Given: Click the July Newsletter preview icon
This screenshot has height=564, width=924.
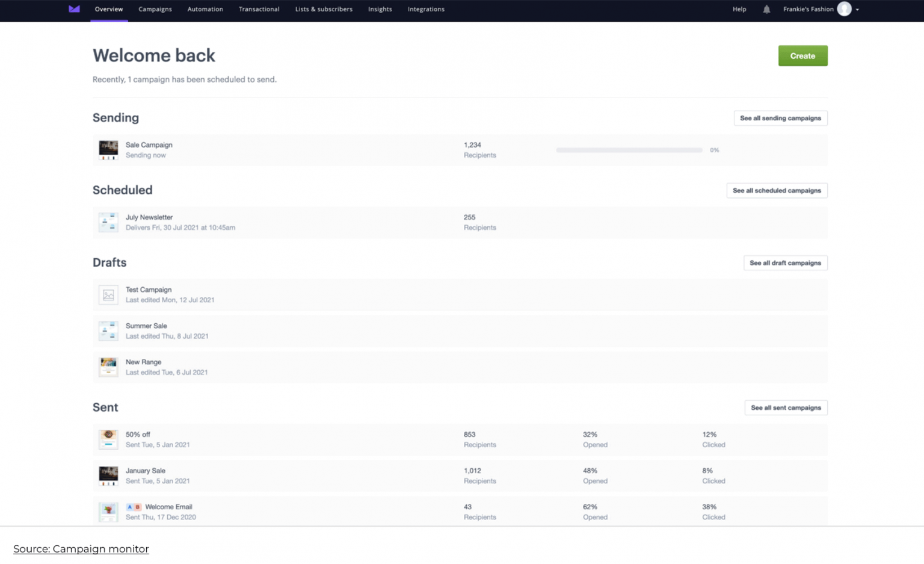Looking at the screenshot, I should coord(108,222).
